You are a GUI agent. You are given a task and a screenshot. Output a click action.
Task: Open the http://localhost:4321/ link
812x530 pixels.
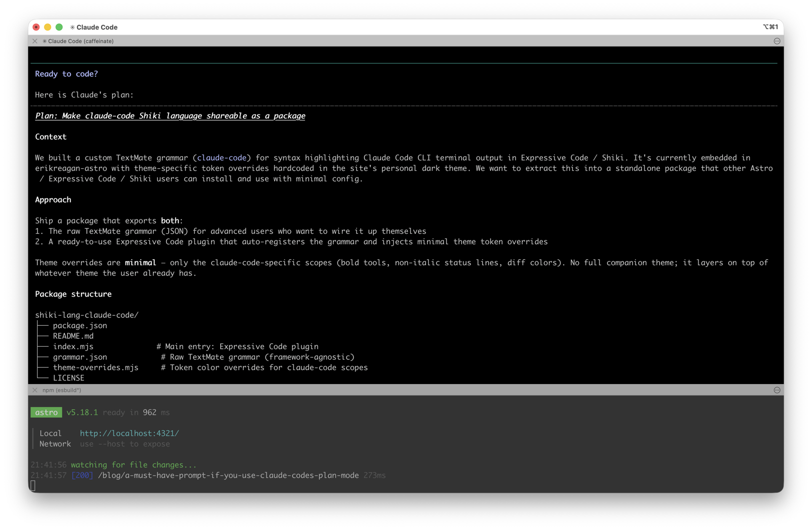129,433
